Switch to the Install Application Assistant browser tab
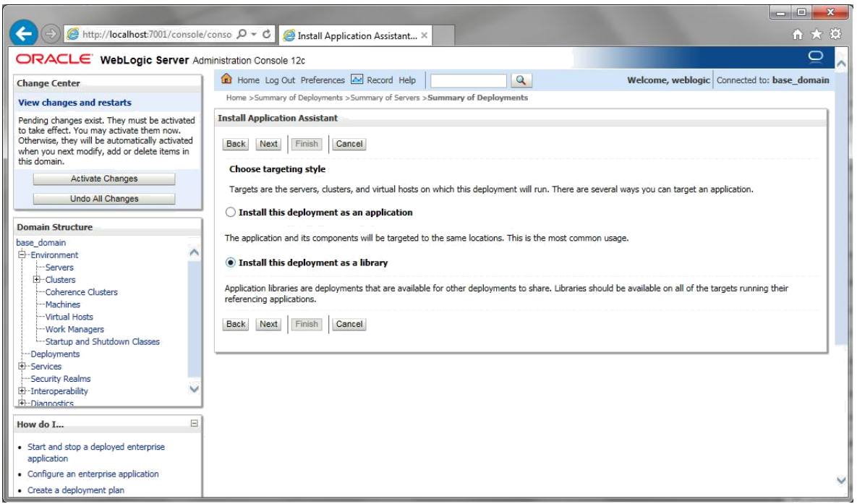 click(x=356, y=35)
